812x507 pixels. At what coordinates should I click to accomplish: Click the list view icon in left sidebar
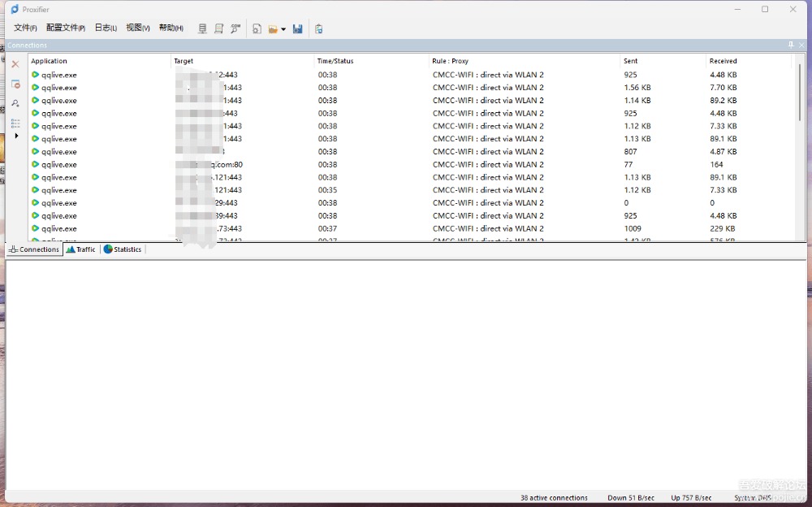(15, 123)
